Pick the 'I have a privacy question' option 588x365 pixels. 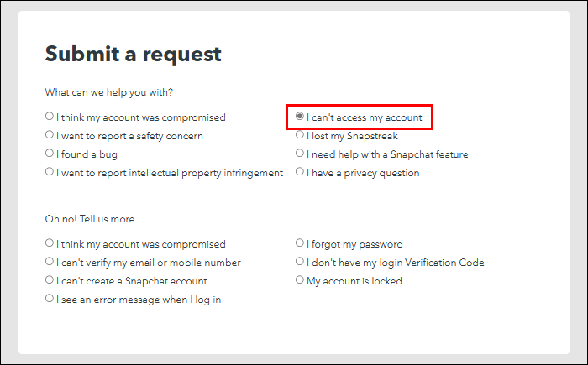[x=300, y=172]
